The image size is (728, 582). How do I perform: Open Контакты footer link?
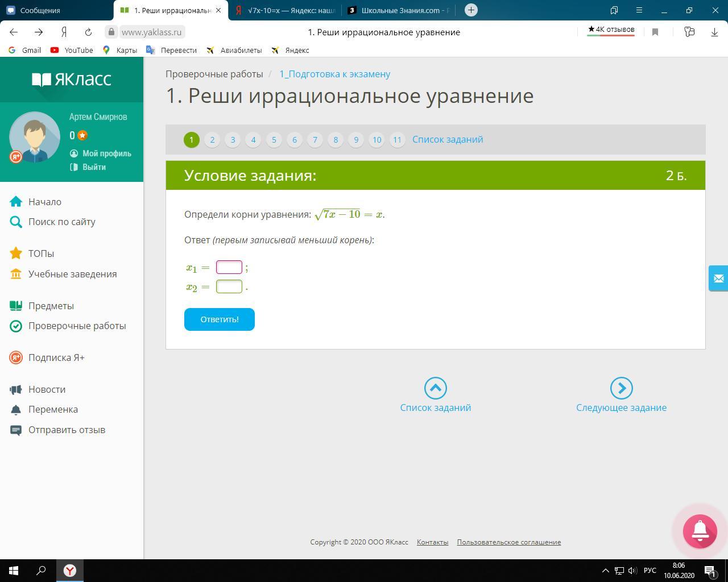point(432,542)
